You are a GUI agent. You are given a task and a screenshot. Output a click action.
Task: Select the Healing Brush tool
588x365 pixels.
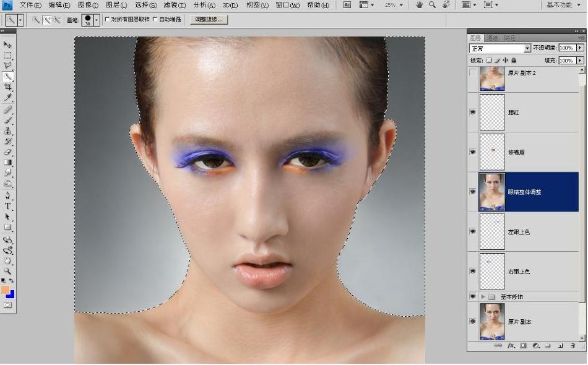[7, 109]
